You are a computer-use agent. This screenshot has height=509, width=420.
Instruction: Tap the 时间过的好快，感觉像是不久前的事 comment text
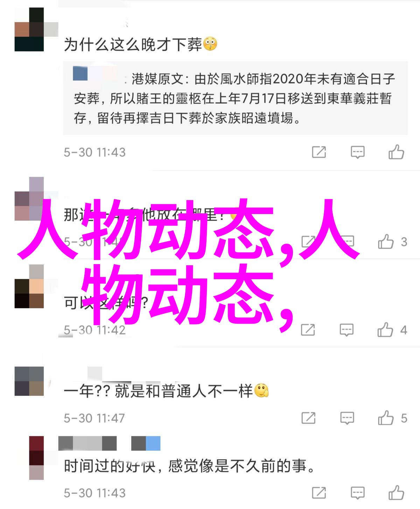click(x=189, y=466)
